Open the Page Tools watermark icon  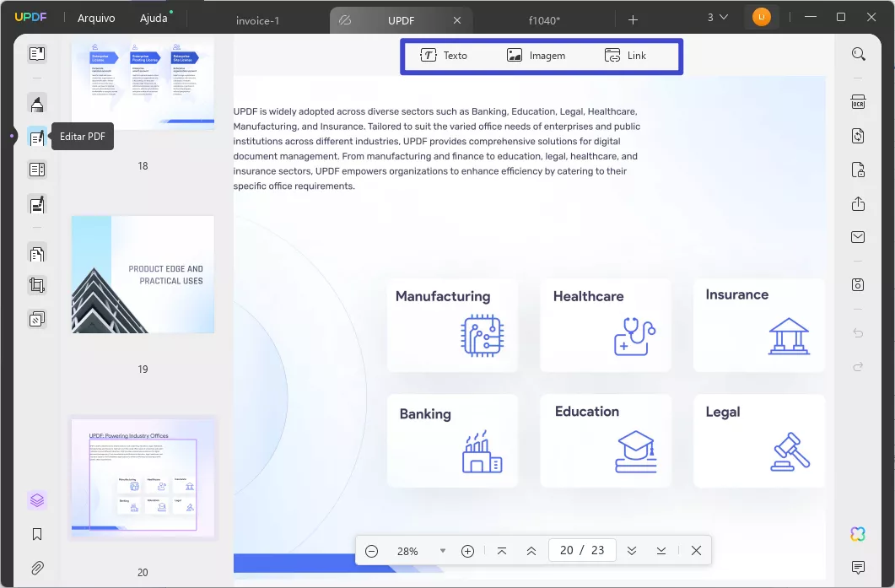[37, 319]
